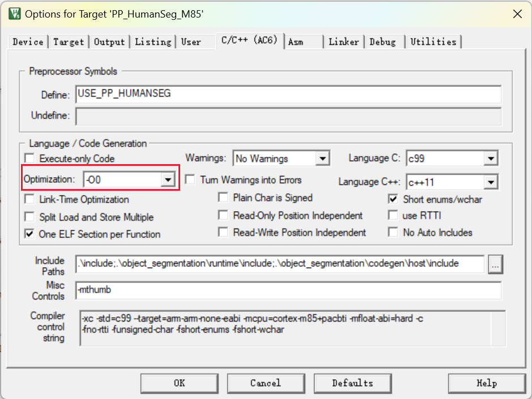Screen dimensions: 532x399
Task: Toggle Split Load and Store Multiple
Action: pyautogui.click(x=29, y=217)
